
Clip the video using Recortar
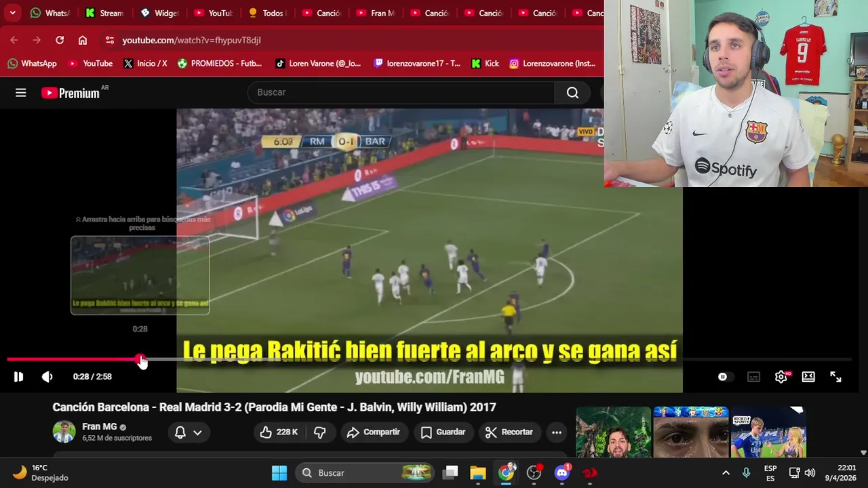[x=509, y=432]
